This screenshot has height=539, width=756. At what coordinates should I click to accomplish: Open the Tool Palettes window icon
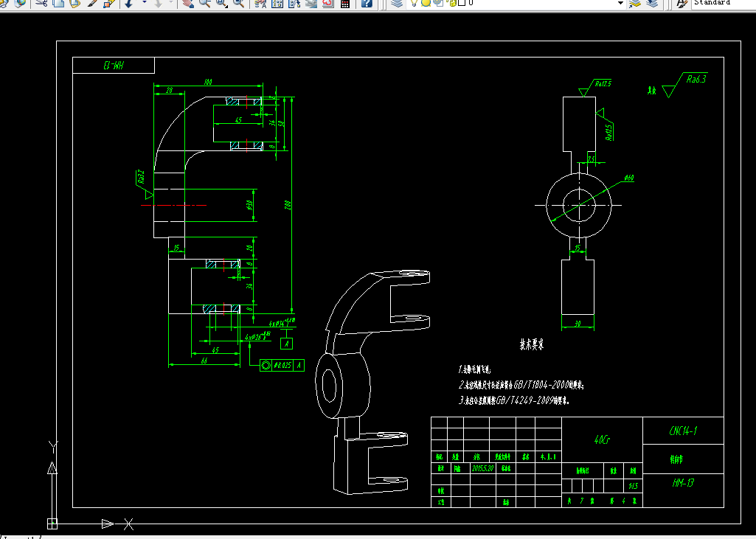[294, 3]
